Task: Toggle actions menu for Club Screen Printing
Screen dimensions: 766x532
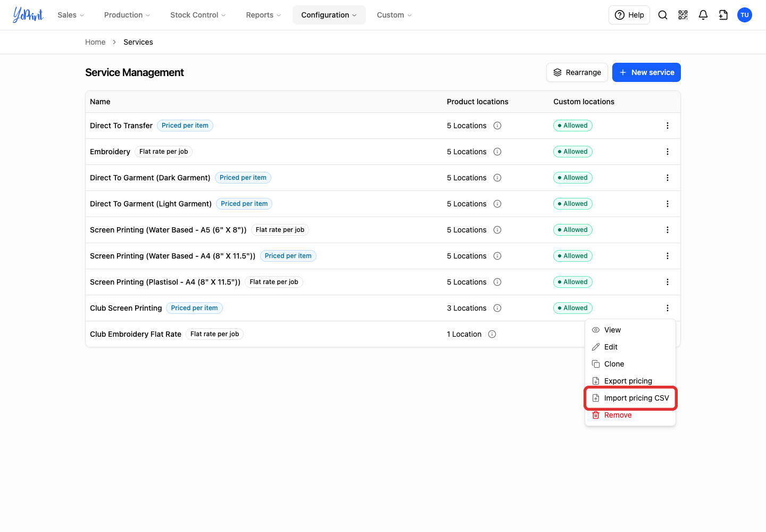Action: click(x=668, y=308)
